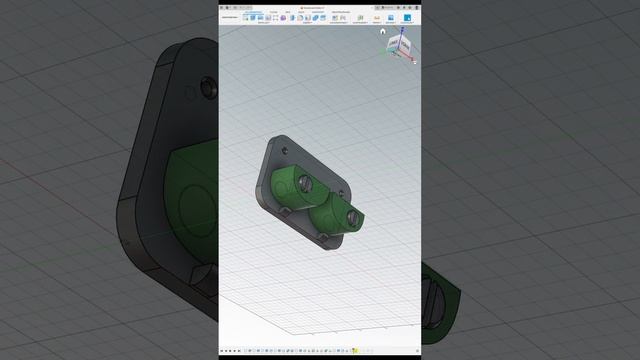The image size is (640, 360).
Task: Click the Home view icon beside the ViewCube
Action: (383, 31)
